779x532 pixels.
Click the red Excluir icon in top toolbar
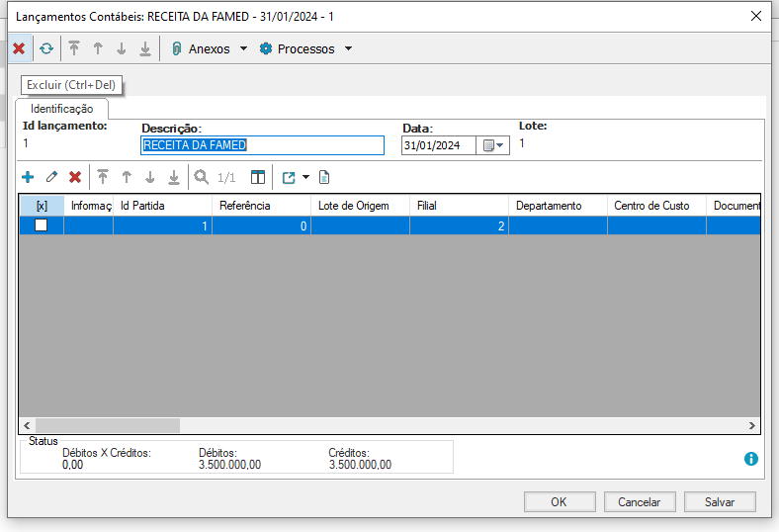pyautogui.click(x=18, y=48)
